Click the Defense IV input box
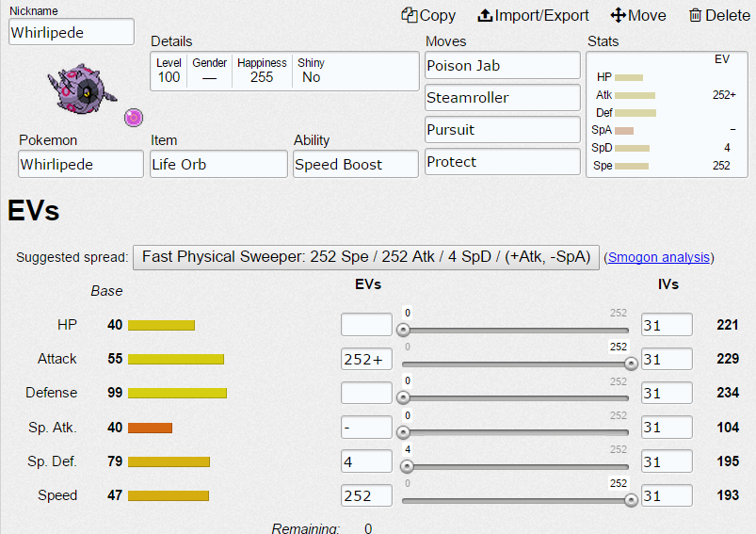The width and height of the screenshot is (756, 534). coord(667,393)
